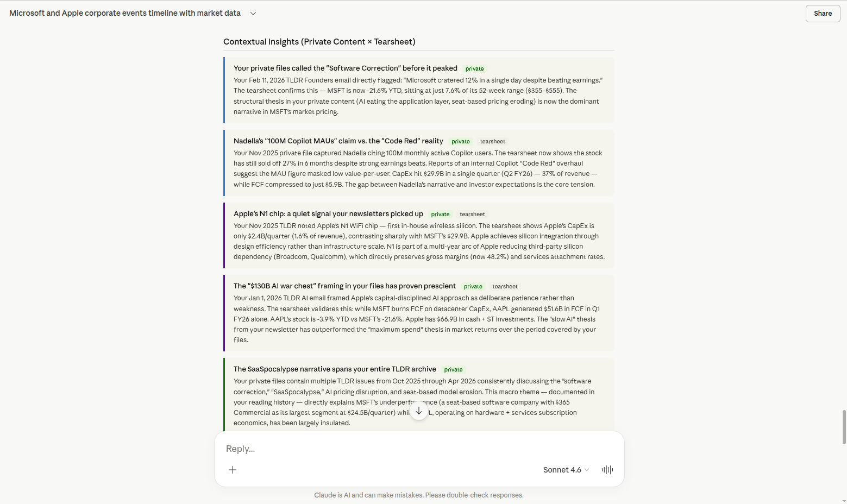Activate the voice dictation waveform icon
This screenshot has width=847, height=504.
(607, 469)
